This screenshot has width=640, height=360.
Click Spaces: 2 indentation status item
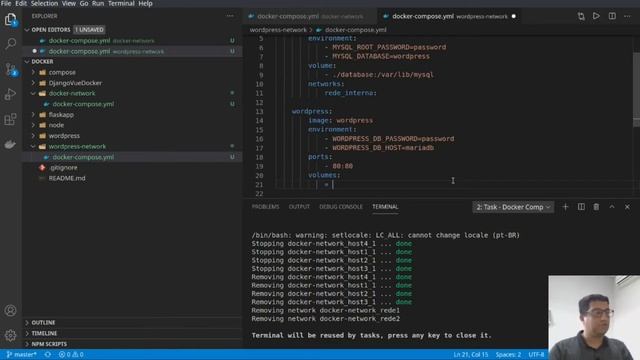click(508, 355)
